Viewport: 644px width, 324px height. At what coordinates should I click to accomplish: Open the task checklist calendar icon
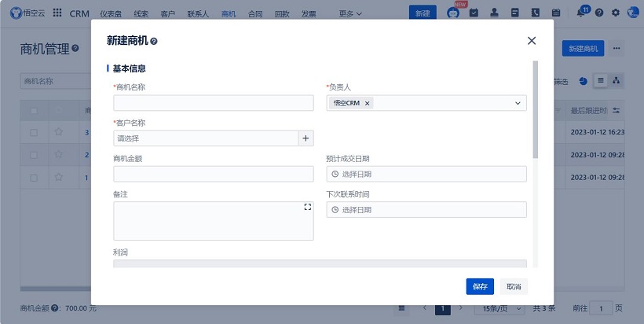(474, 13)
